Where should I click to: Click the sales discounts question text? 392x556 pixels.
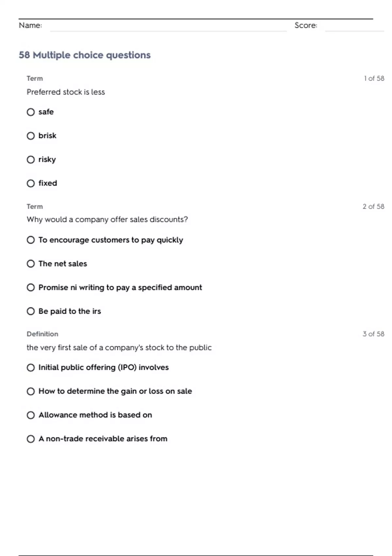[x=107, y=219]
